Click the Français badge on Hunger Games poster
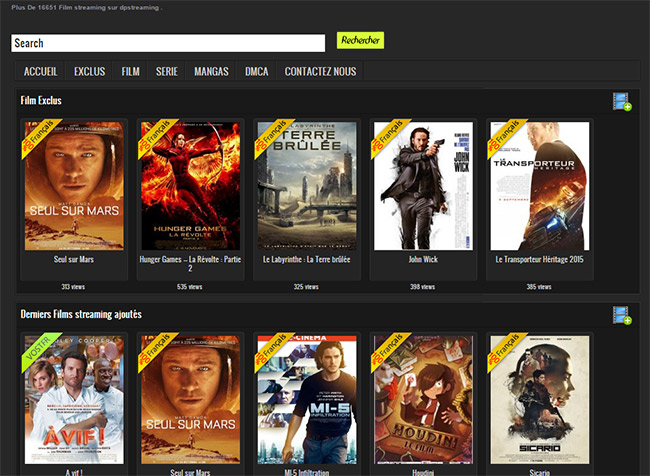Screen dimensions: 650x476 (156, 137)
